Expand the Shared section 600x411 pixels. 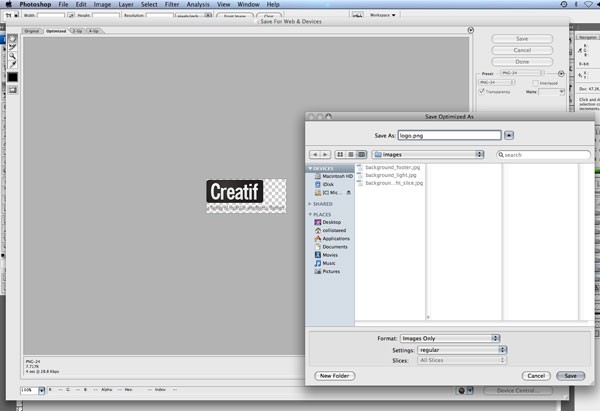tap(310, 204)
